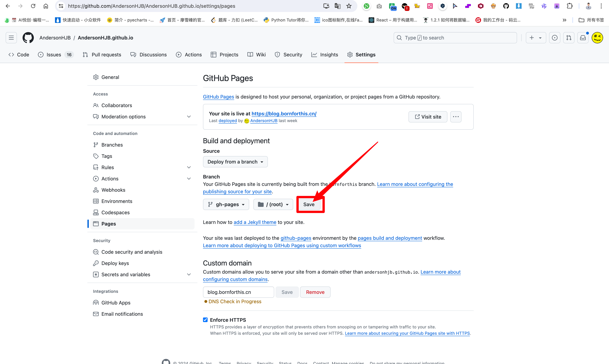Open the / (root) folder dropdown
609x364 pixels.
(273, 204)
